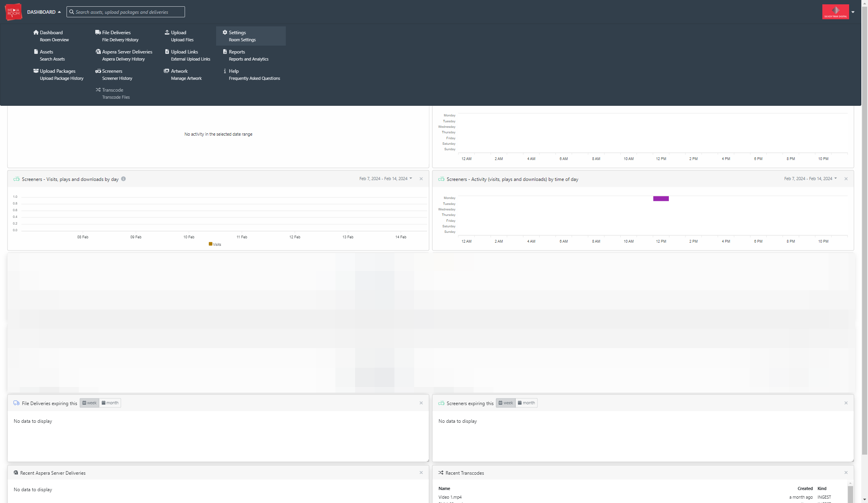This screenshot has height=503, width=868.
Task: Click the Settings gear icon
Action: tap(225, 32)
